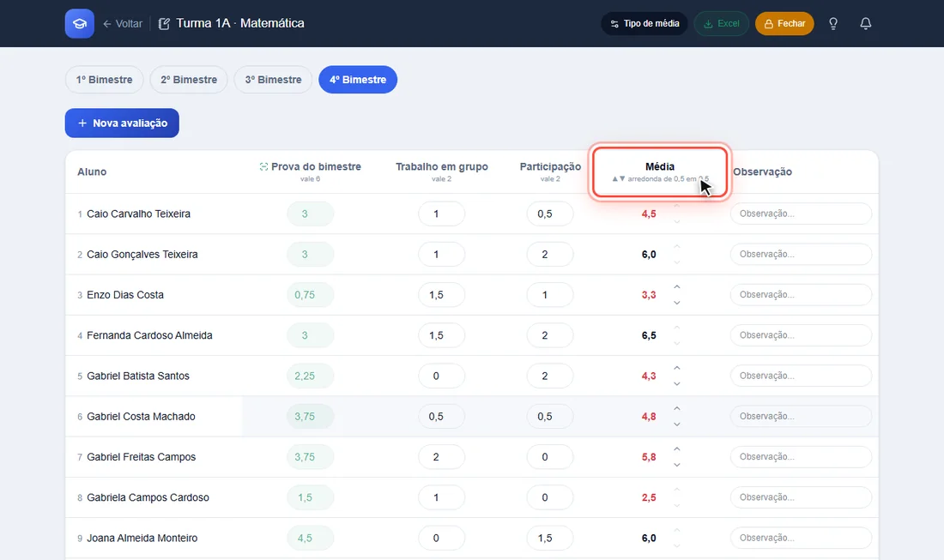Select the 4º Bimestre tab
The height and width of the screenshot is (560, 944).
coord(358,80)
